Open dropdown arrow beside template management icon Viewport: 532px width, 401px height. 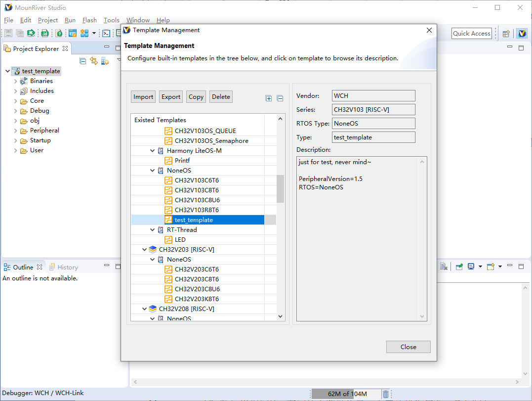(94, 33)
